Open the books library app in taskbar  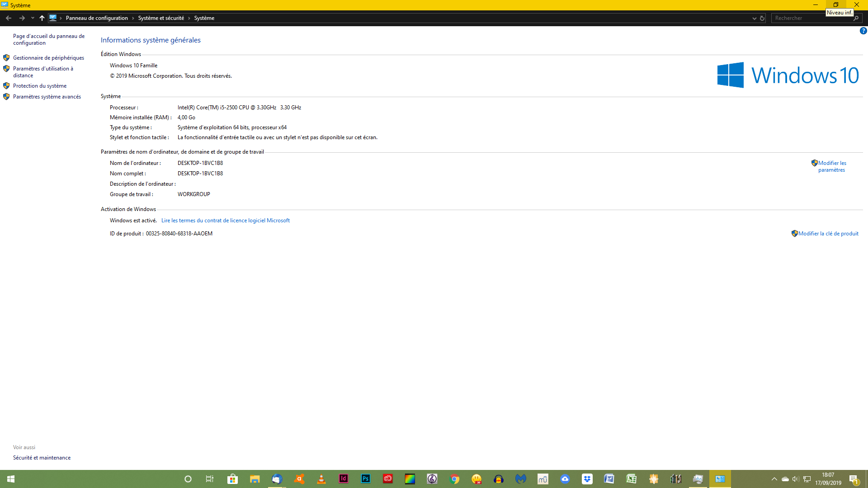(x=675, y=479)
